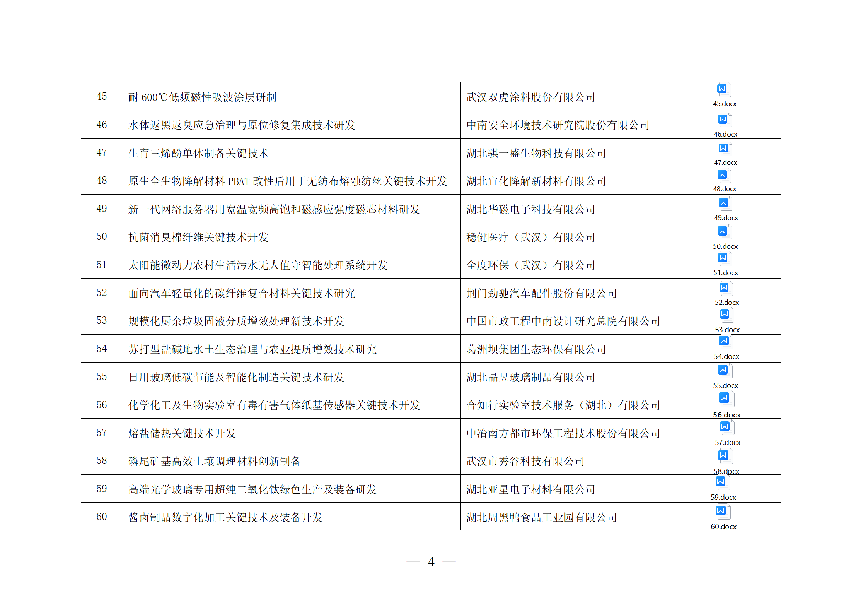
Task: Click company name 葛洲坝集团生态环保有限公司
Action: click(x=536, y=349)
